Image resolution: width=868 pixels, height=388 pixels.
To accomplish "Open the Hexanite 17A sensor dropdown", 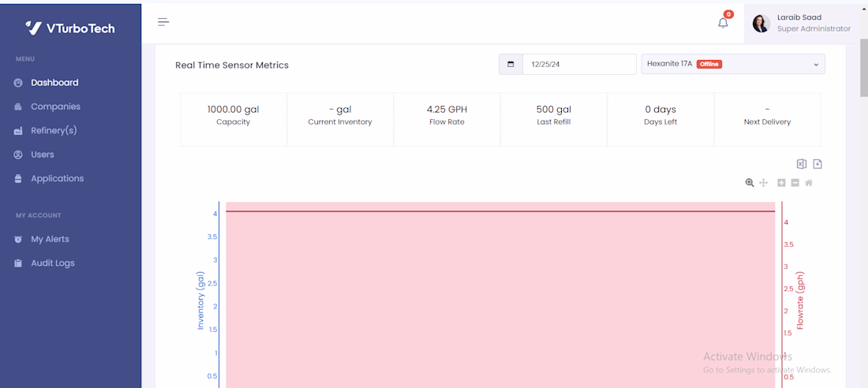I will click(733, 64).
